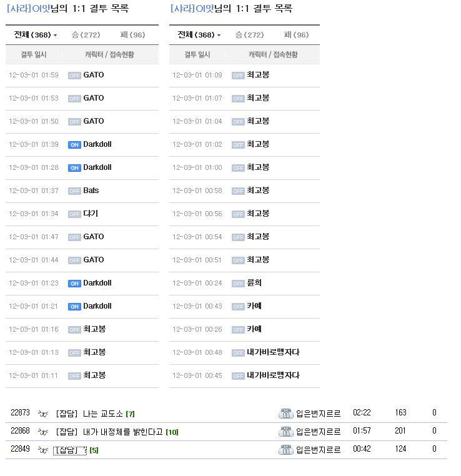The height and width of the screenshot is (476, 461).
Task: Click the wing icon on post 22873
Action: pos(43,414)
